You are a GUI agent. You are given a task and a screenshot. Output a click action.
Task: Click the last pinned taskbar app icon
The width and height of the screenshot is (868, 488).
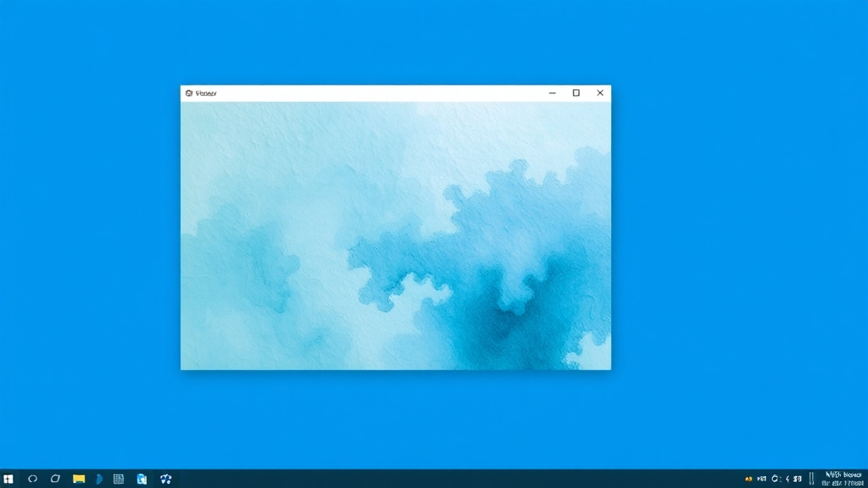[x=166, y=479]
